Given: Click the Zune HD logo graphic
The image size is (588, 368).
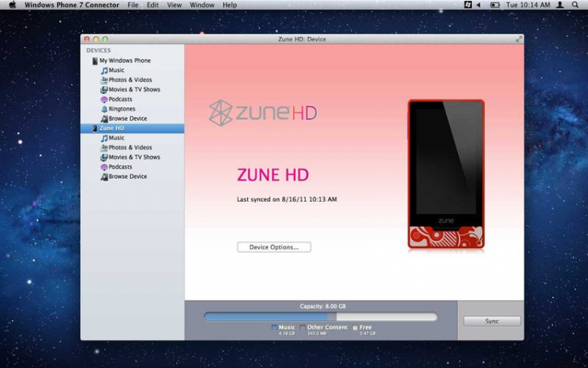Looking at the screenshot, I should coord(263,112).
